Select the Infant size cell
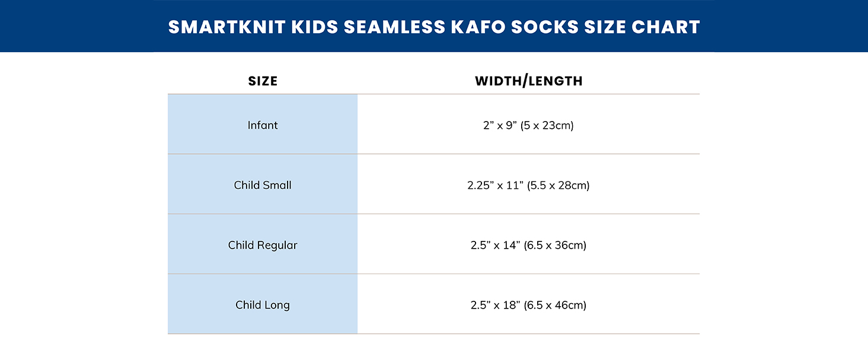 pyautogui.click(x=263, y=125)
